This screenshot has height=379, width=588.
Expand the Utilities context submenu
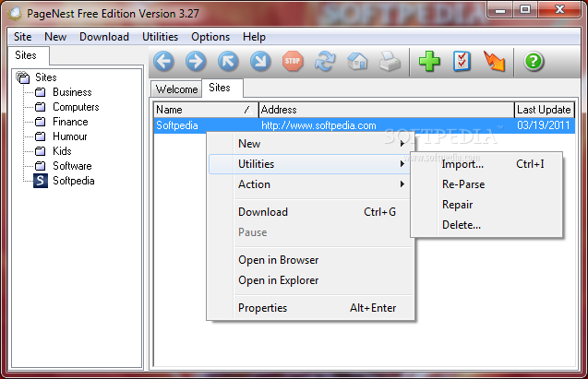[310, 164]
